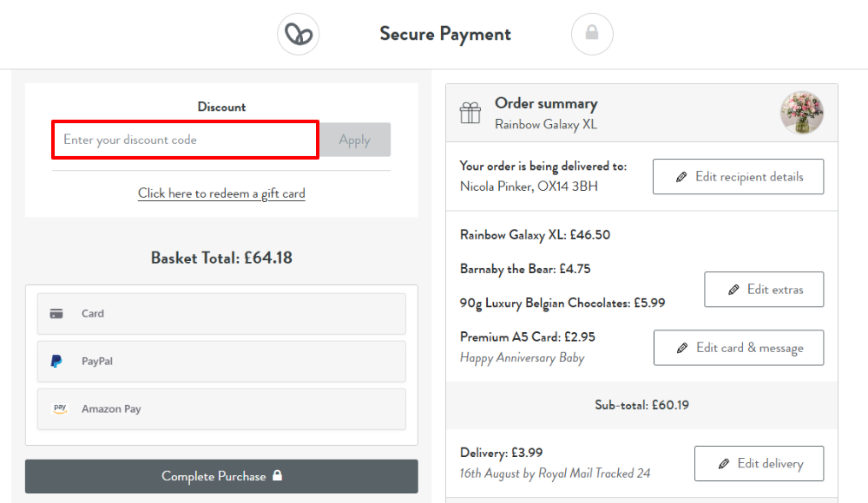868x503 pixels.
Task: Pick Amazon Pay as payment option
Action: click(x=220, y=409)
